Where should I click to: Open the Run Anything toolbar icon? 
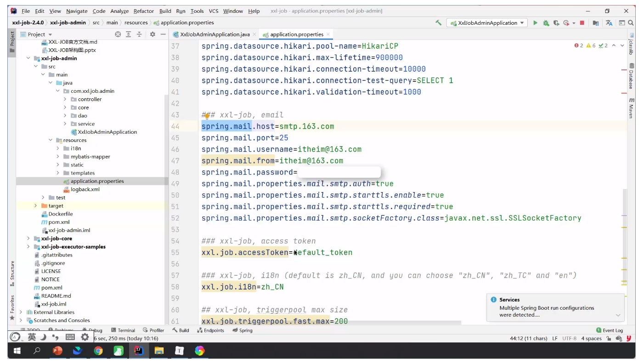tap(622, 23)
